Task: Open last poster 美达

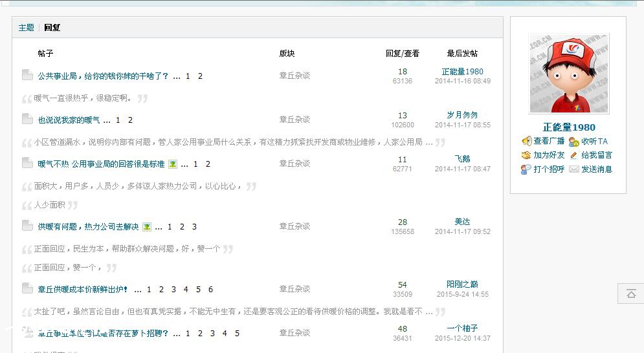Action: [x=463, y=222]
